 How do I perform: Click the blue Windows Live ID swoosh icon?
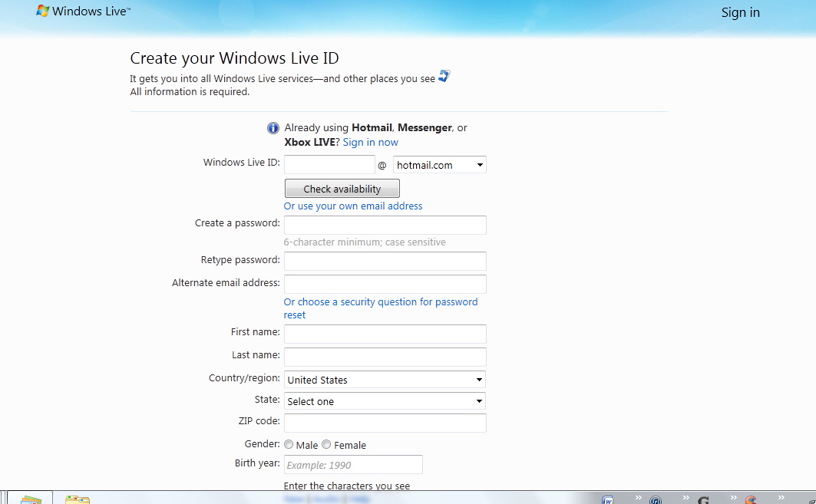(444, 77)
